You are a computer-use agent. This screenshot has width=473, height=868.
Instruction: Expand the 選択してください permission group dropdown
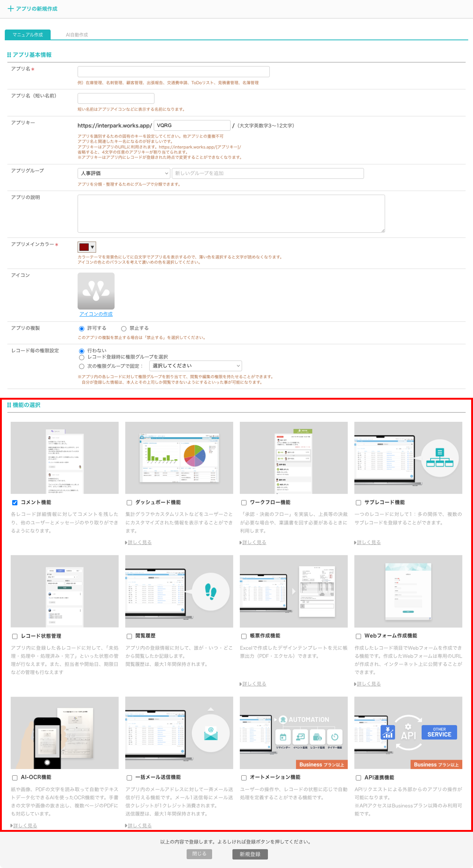[196, 366]
